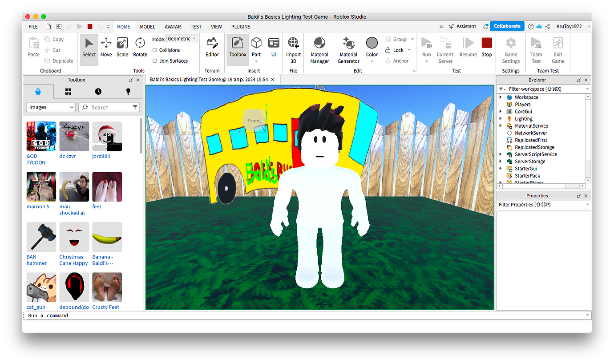Click the Toolbox search field
614x364 pixels.
109,107
